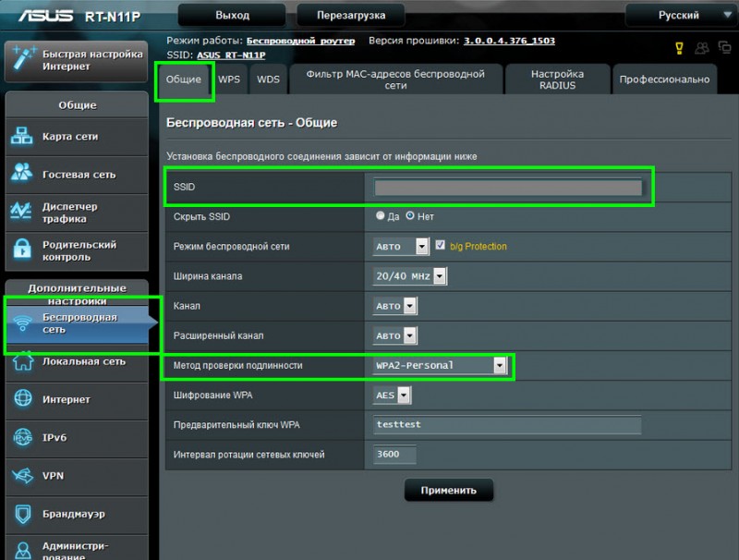739x560 pixels.
Task: Open the Настройка RADIUS tab
Action: coord(557,79)
